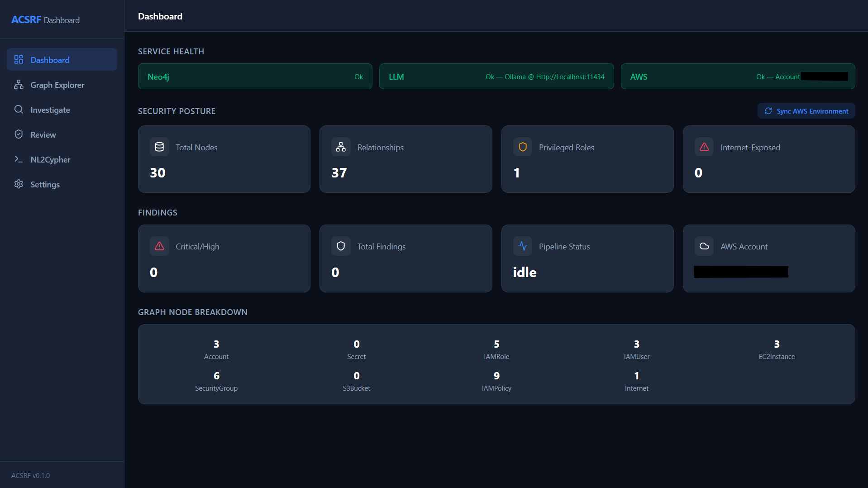Image resolution: width=868 pixels, height=488 pixels.
Task: Click the cloud icon on AWS Account card
Action: point(704,246)
